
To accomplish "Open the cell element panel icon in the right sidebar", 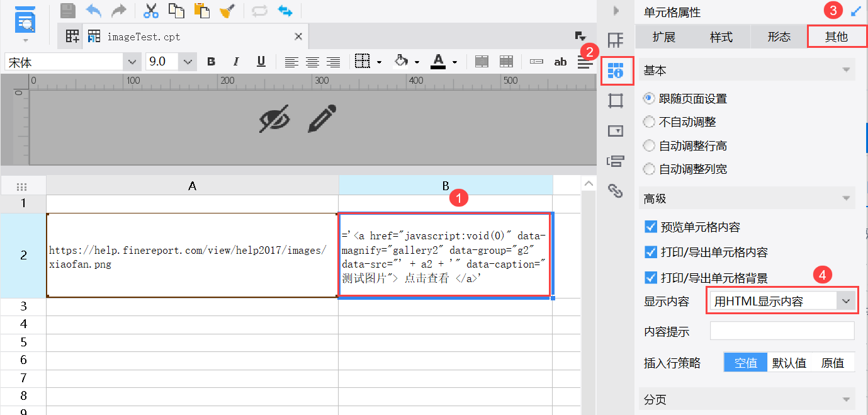I will pos(616,40).
